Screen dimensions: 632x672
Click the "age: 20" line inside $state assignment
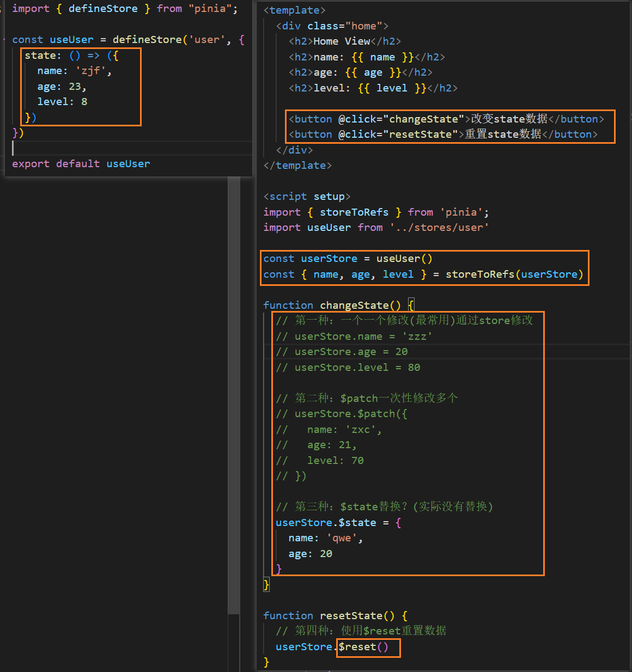[311, 554]
